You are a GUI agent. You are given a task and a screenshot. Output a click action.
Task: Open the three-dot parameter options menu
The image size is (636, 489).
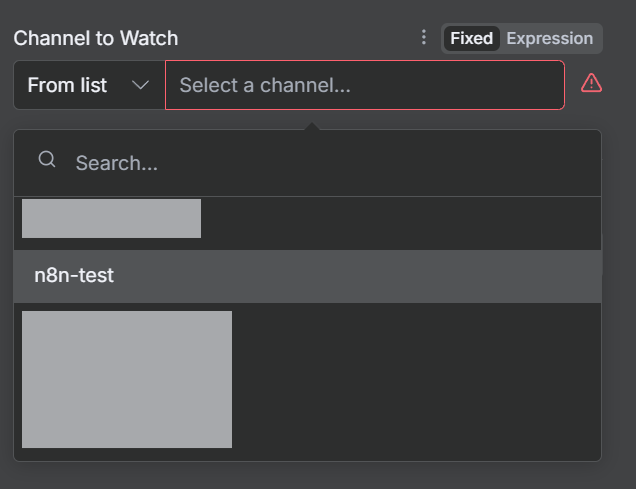pos(424,38)
